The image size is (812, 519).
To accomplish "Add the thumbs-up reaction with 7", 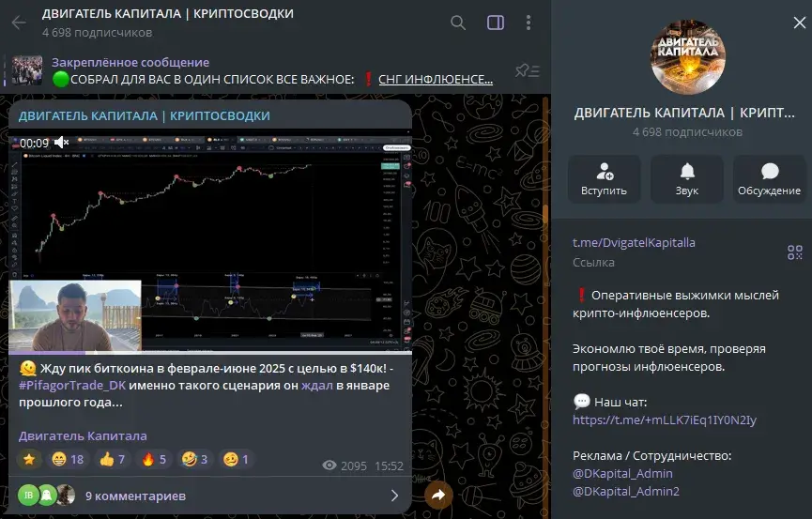I will [x=112, y=459].
